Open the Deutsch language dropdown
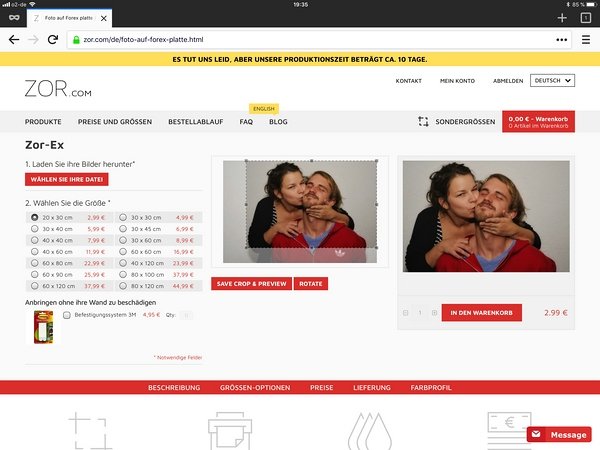600x450 pixels. click(x=552, y=81)
